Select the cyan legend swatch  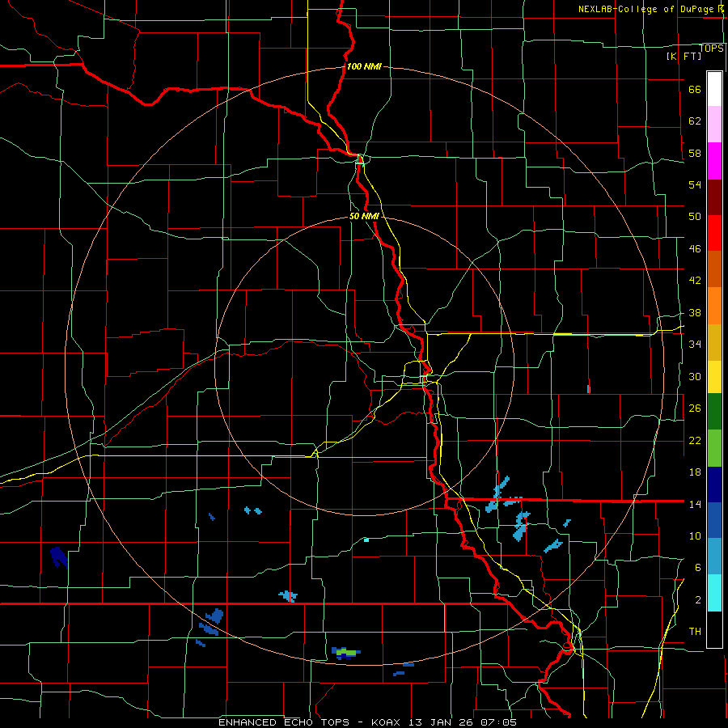tap(714, 593)
